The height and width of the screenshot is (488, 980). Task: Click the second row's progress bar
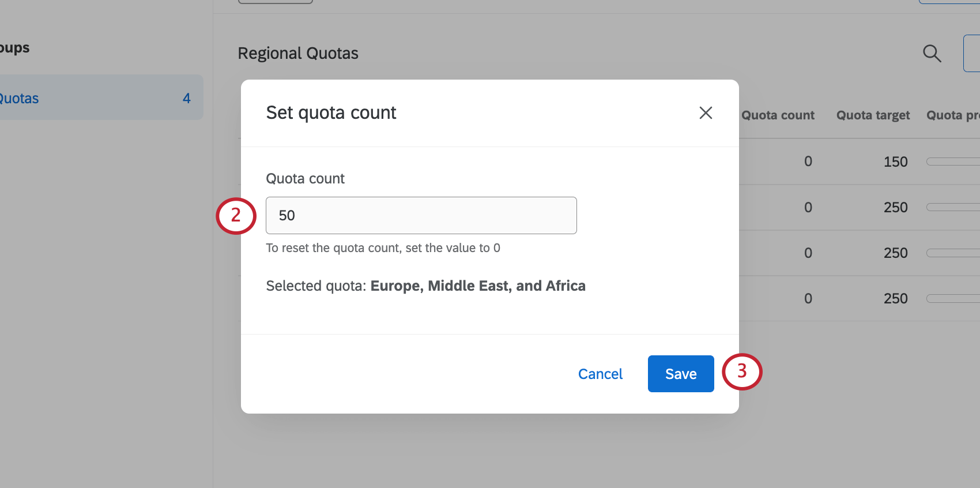(953, 208)
